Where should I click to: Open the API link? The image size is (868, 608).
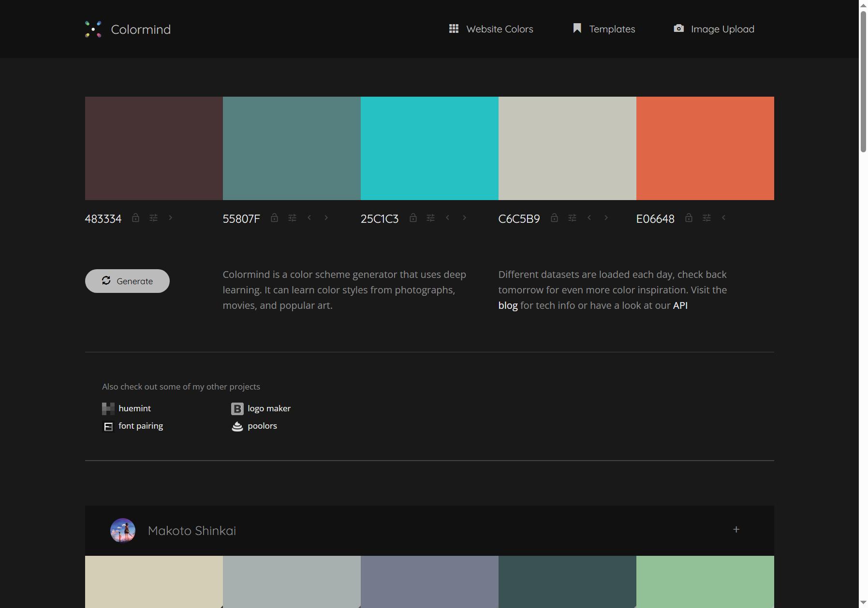pos(680,305)
